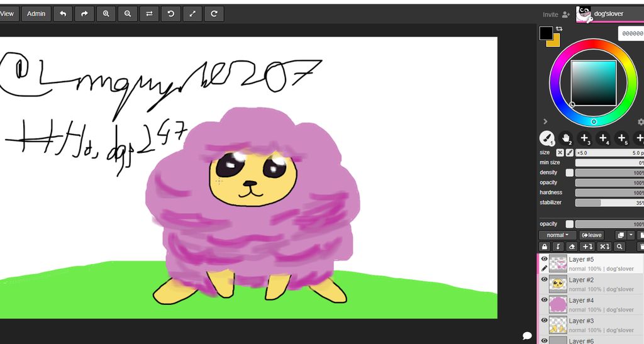
Task: Select the hand tool in slot 2
Action: tap(565, 138)
